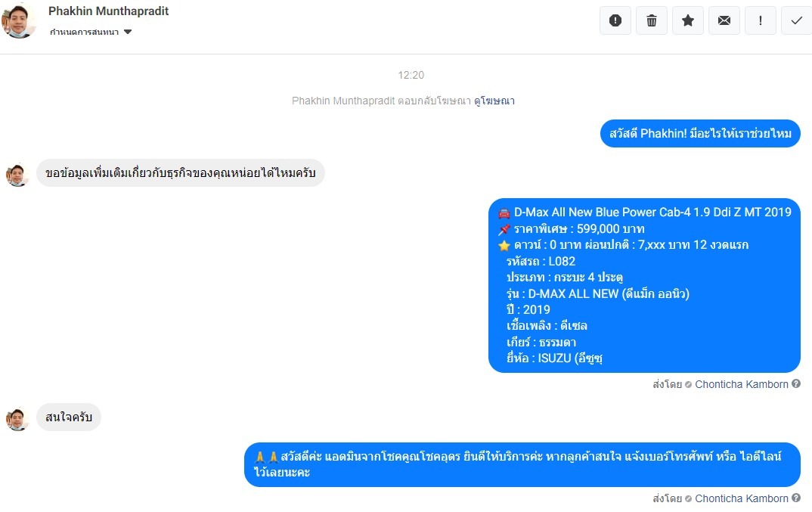Select the admin greeting message with praying hands

(522, 464)
